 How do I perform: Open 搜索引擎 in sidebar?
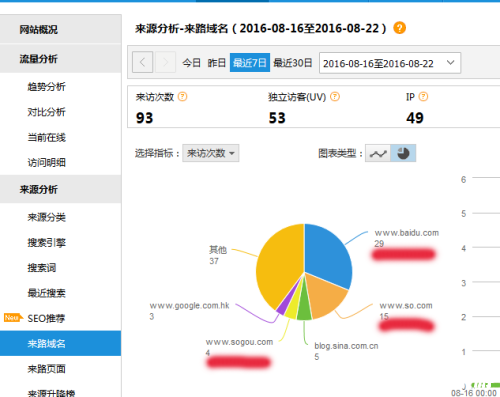tap(47, 243)
